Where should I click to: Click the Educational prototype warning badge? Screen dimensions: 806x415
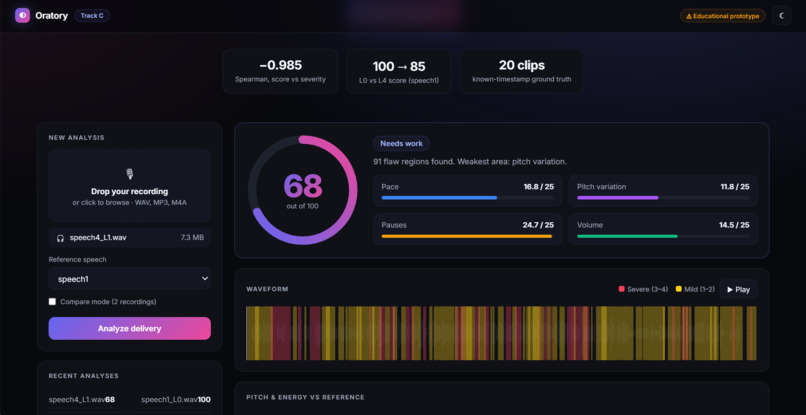click(722, 16)
